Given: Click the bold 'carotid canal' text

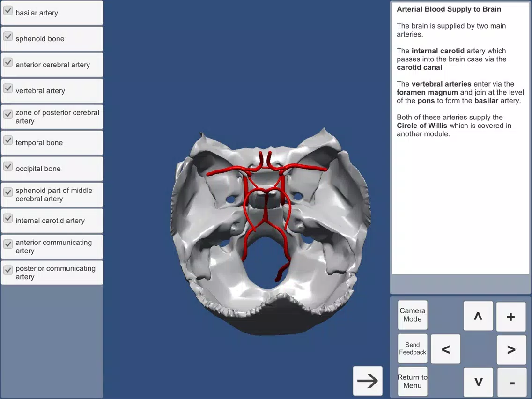Looking at the screenshot, I should click(419, 67).
